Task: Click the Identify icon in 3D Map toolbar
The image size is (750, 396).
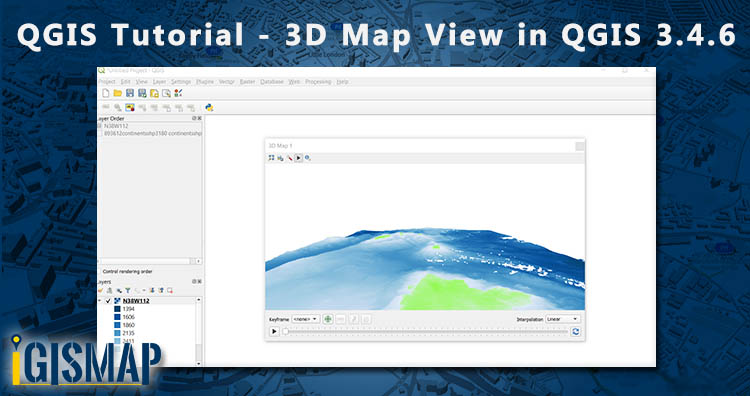Action: [308, 158]
